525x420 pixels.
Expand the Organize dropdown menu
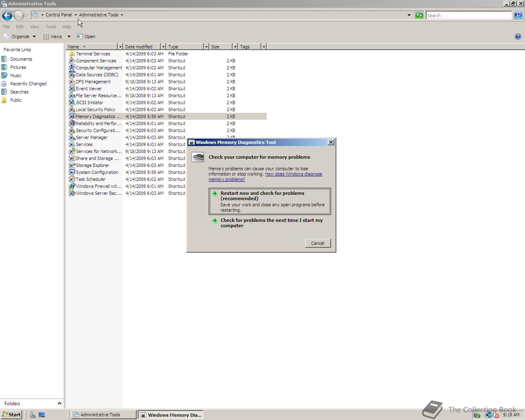coord(34,37)
